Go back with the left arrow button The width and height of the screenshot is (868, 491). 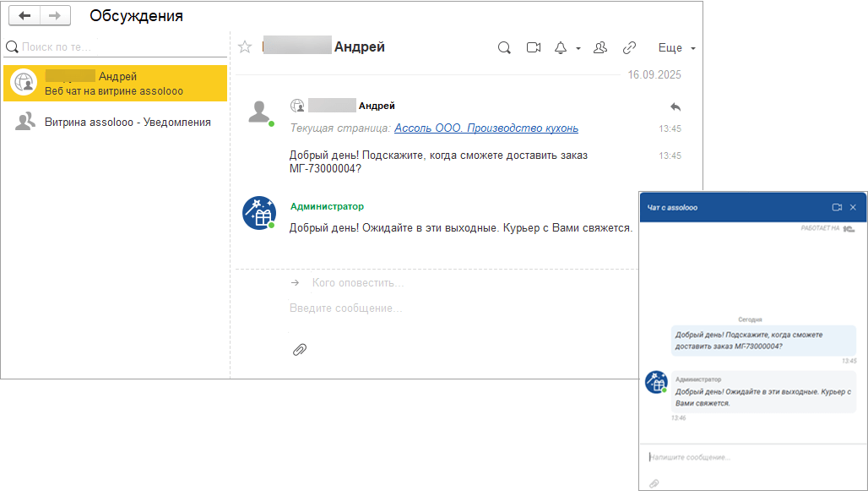coord(24,15)
